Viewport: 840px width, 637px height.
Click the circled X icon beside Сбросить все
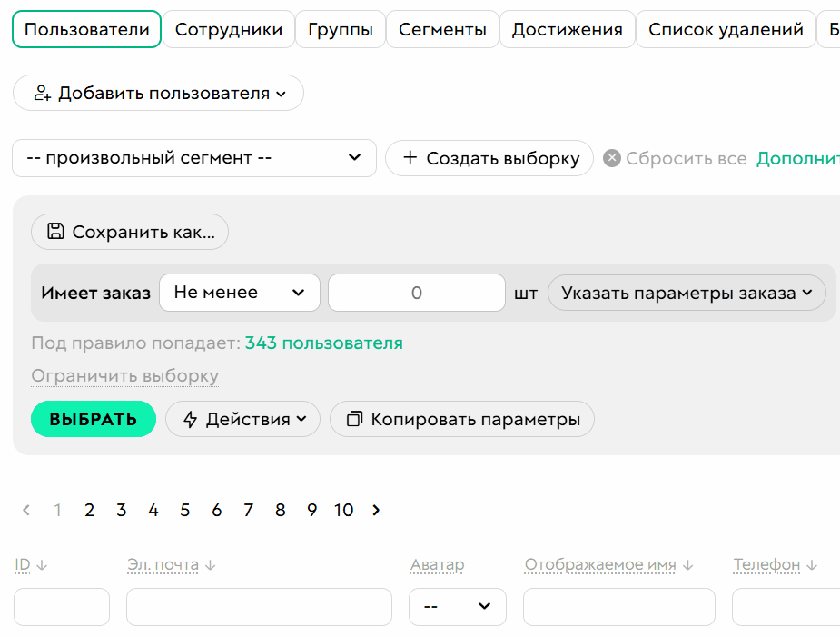pos(612,158)
